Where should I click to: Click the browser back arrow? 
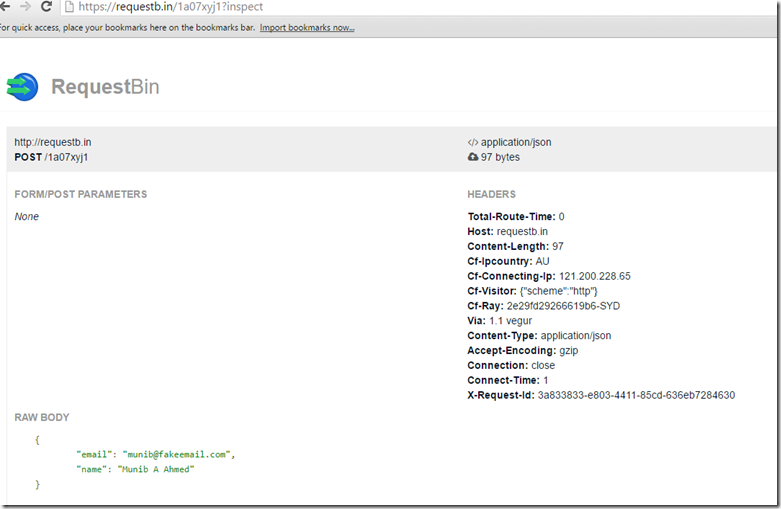point(4,6)
